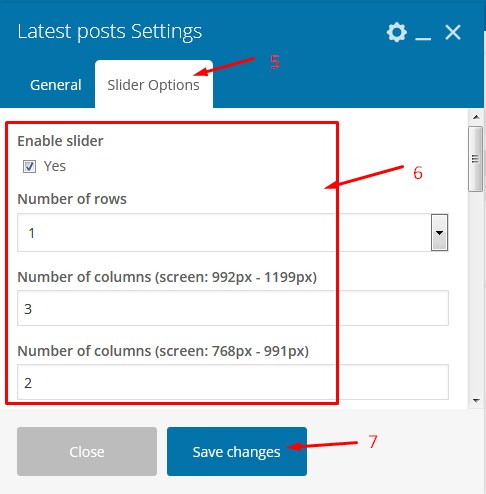The image size is (486, 494).
Task: Click the gray Close button
Action: tap(87, 452)
